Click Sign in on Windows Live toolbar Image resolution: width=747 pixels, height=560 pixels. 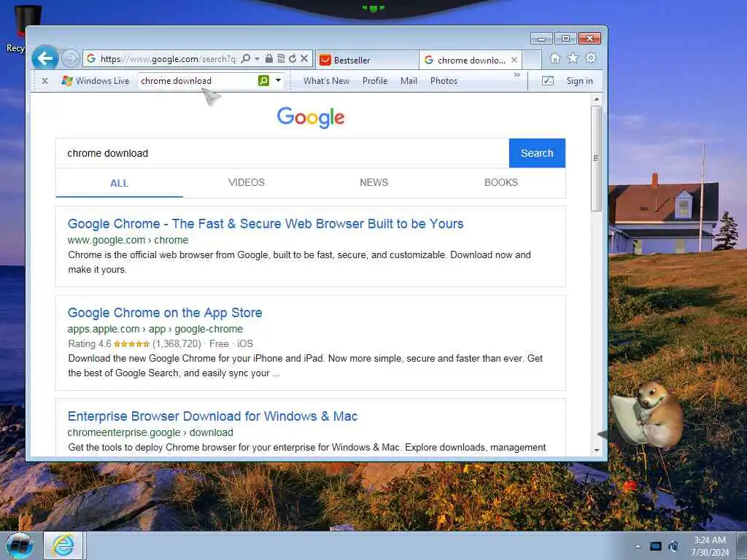(x=579, y=81)
